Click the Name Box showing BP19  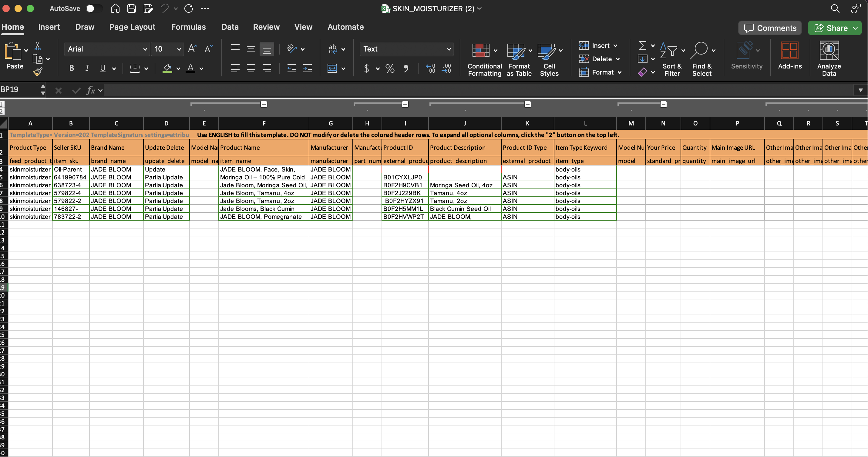click(19, 90)
